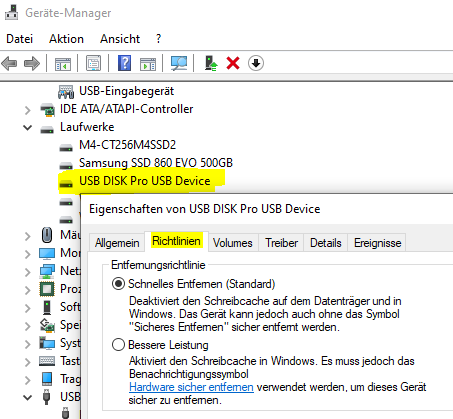This screenshot has height=419, width=453.
Task: Expand the Net... category chevron
Action: coord(27,272)
